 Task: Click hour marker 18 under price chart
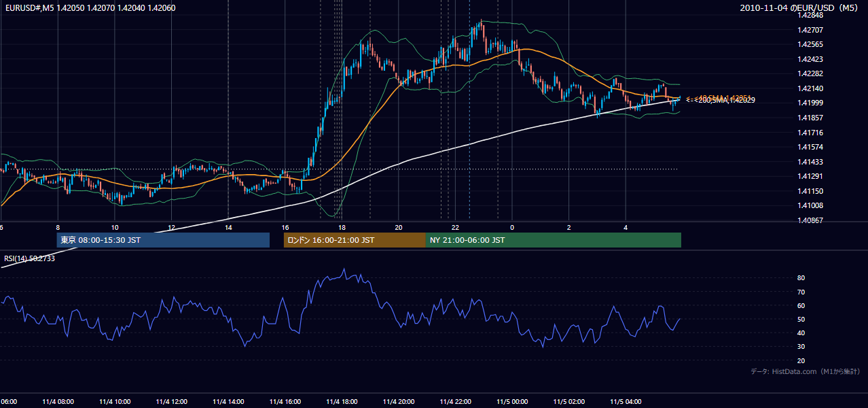click(342, 227)
